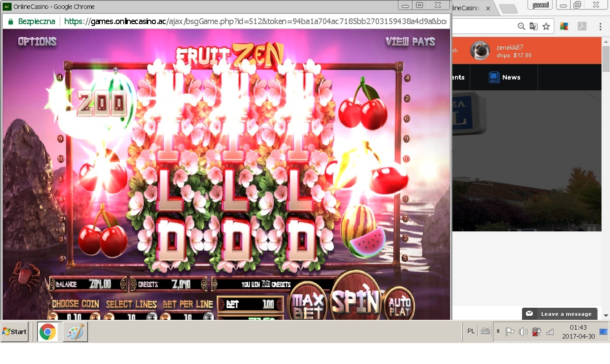Click the speaker volume tray icon
610x364 pixels.
point(523,332)
